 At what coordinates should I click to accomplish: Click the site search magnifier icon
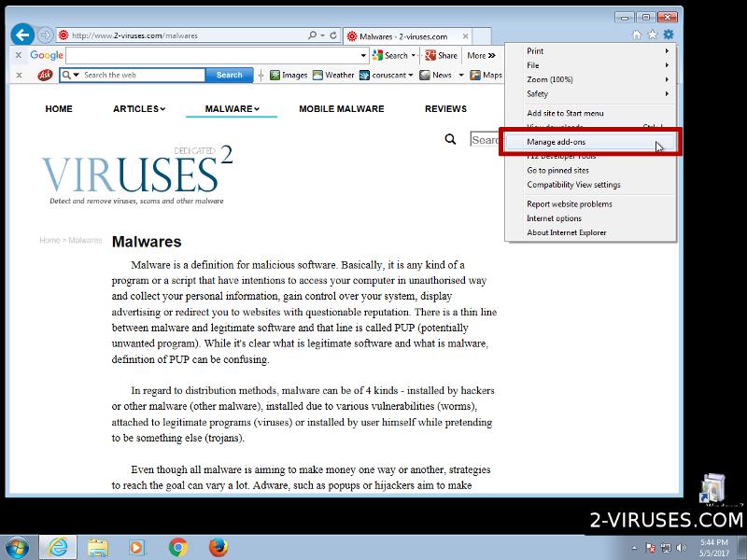[x=450, y=139]
